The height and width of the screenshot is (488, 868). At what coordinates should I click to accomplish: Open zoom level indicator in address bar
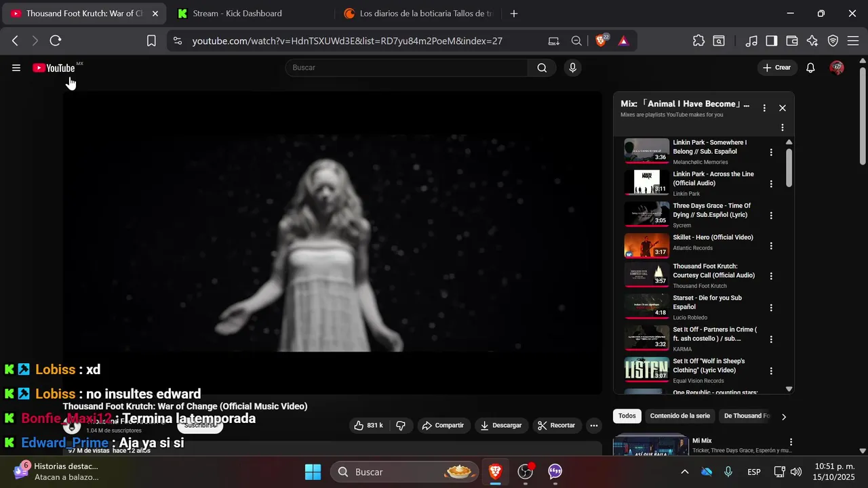click(x=576, y=41)
